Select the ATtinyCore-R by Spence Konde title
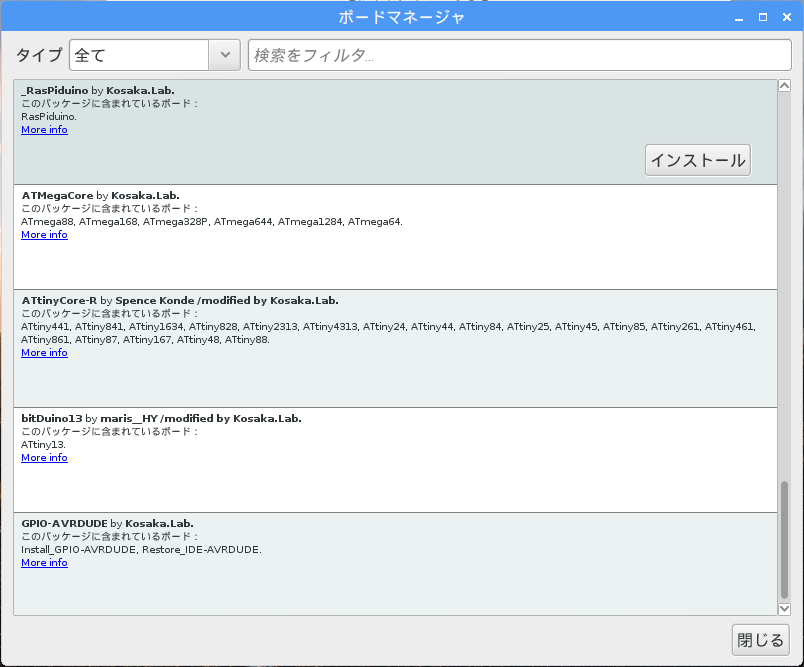The height and width of the screenshot is (667, 804). click(x=180, y=301)
